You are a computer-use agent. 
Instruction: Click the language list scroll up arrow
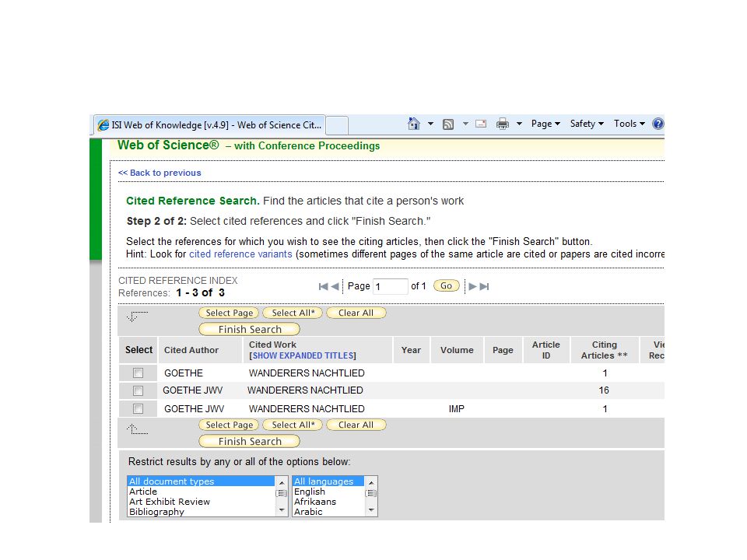point(371,482)
